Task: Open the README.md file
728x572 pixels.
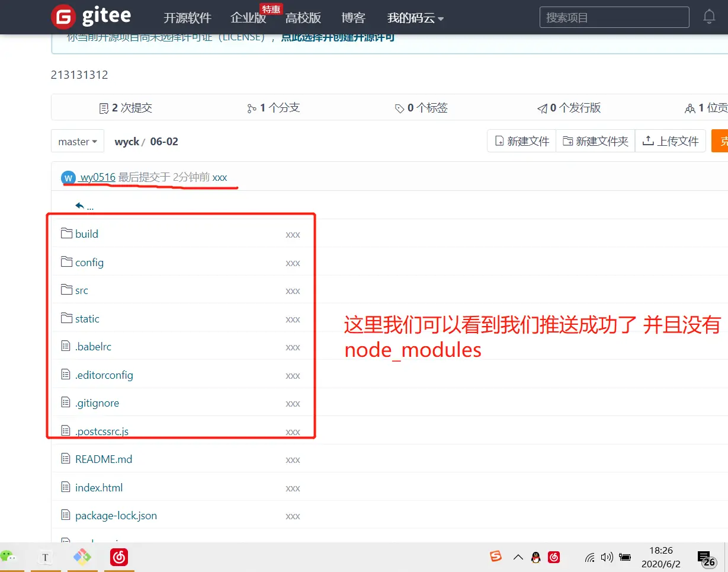Action: pos(104,459)
